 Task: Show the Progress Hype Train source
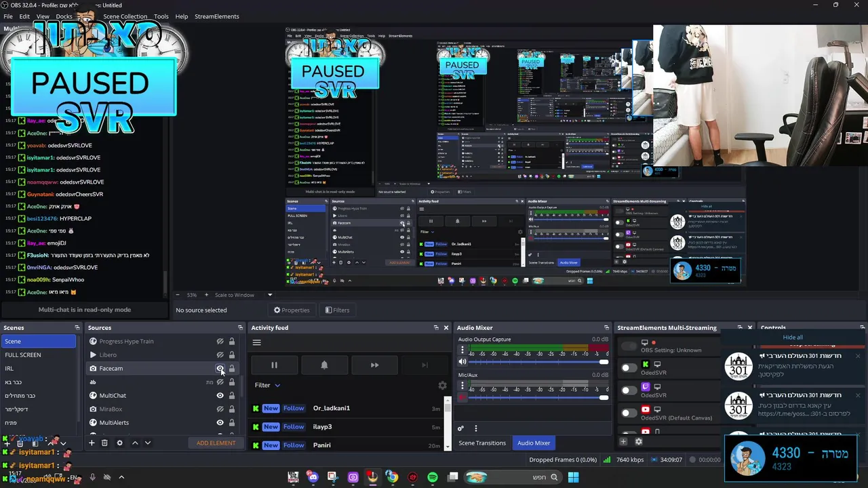point(220,342)
